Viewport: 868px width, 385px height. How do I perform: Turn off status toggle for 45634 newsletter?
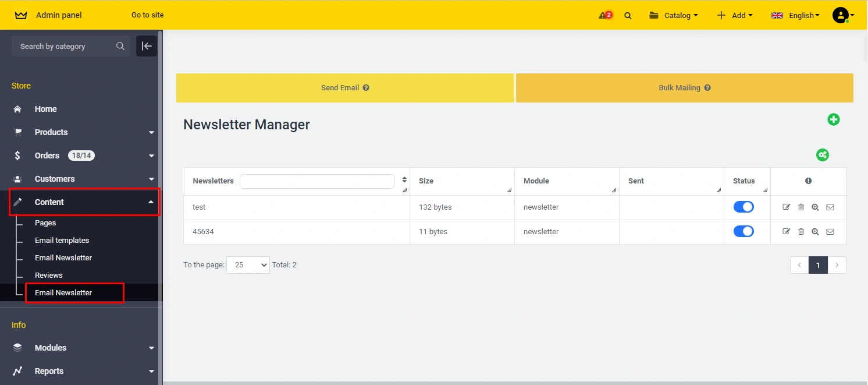(744, 231)
